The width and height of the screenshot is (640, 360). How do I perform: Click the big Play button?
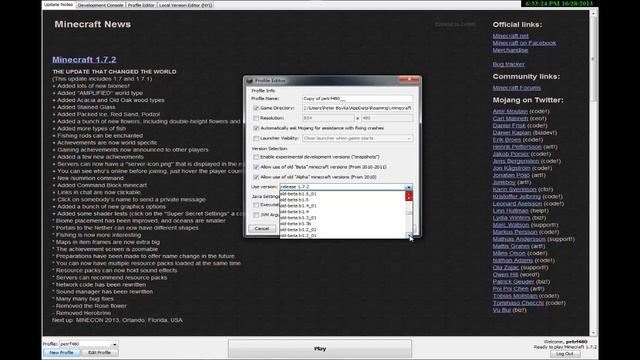point(320,349)
